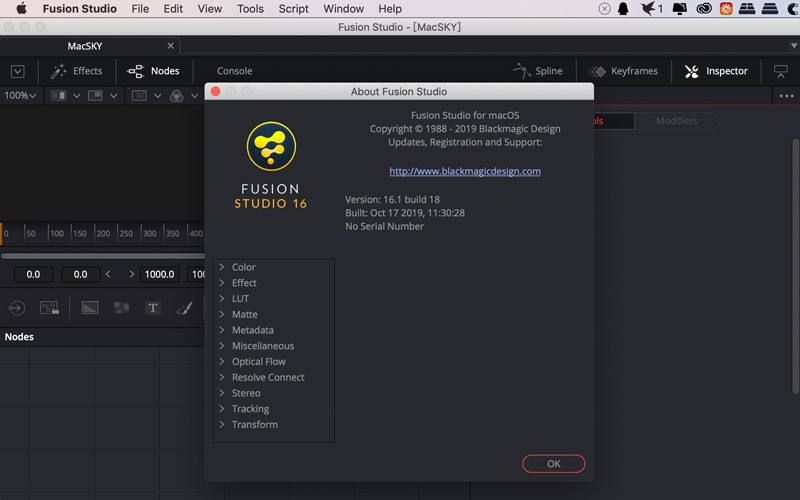Image resolution: width=800 pixels, height=500 pixels.
Task: Expand the LUT category
Action: coord(221,298)
